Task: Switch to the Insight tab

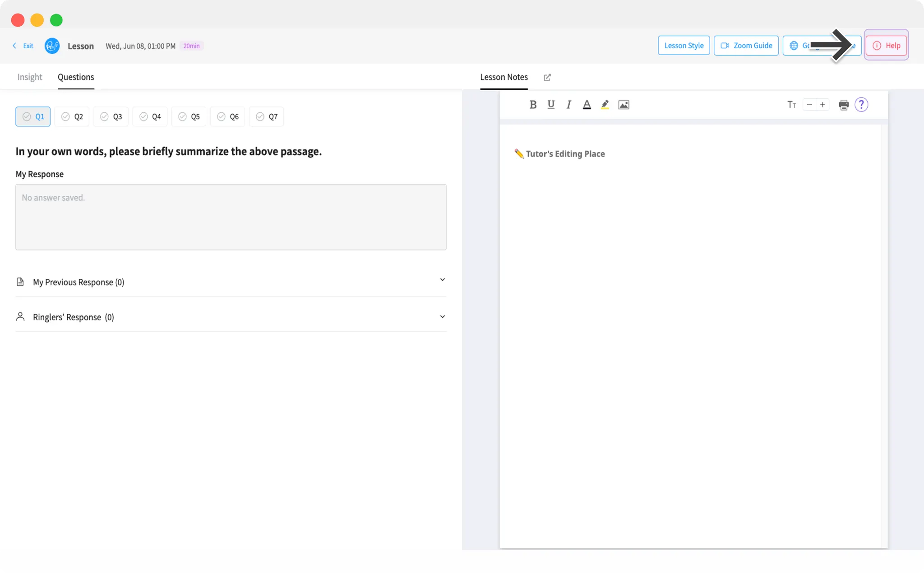Action: click(29, 77)
